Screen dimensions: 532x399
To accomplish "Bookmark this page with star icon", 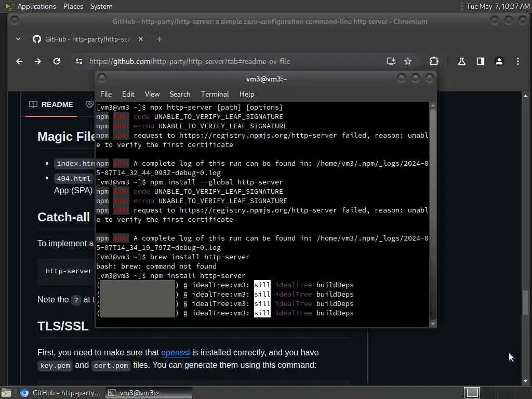I will click(x=408, y=61).
